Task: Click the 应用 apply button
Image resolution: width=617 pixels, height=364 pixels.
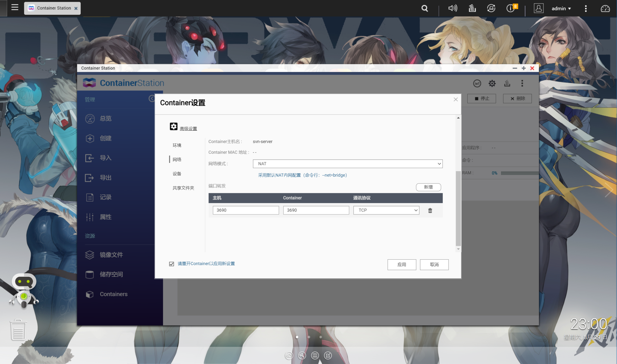Action: (401, 264)
